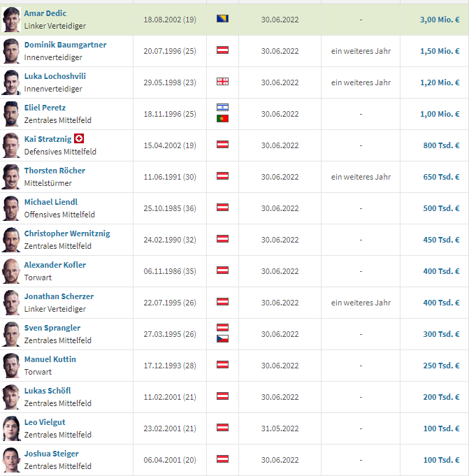Open Dominik Baumgartner's player profile link
469x476 pixels.
[x=65, y=45]
